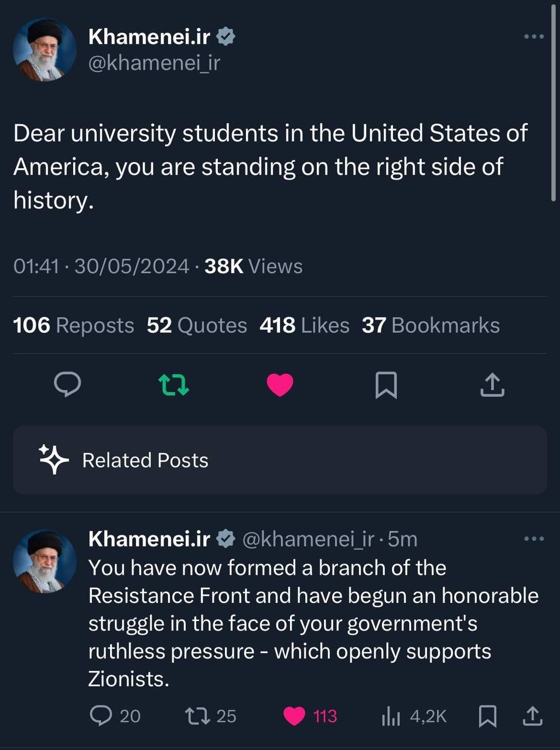Open more options for the reply post
Viewport: 560px width, 750px height.
[534, 538]
